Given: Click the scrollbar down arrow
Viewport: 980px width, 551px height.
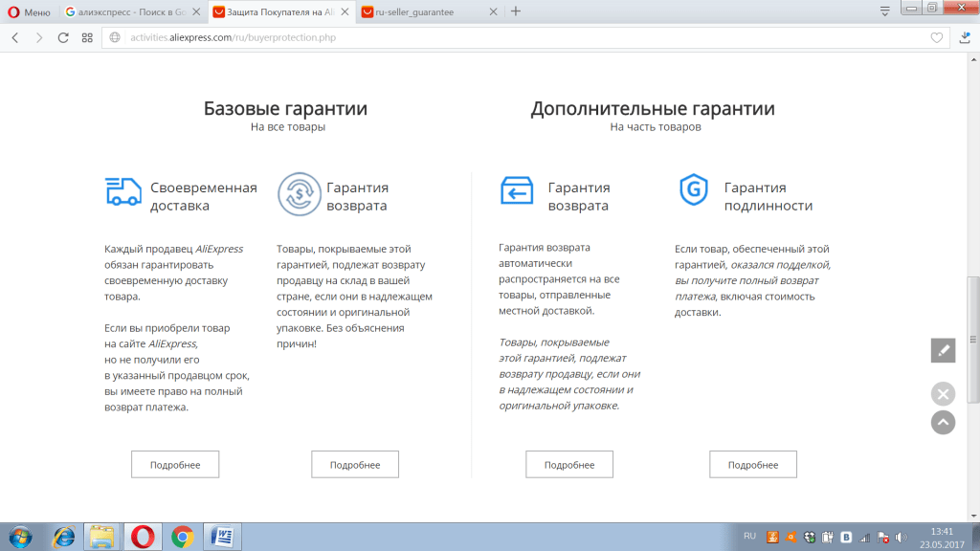Looking at the screenshot, I should [x=973, y=516].
